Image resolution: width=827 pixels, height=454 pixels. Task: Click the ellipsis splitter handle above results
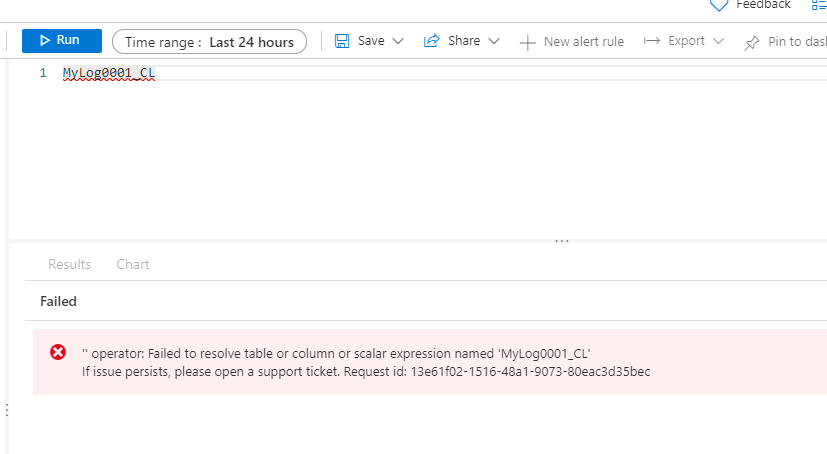(562, 241)
